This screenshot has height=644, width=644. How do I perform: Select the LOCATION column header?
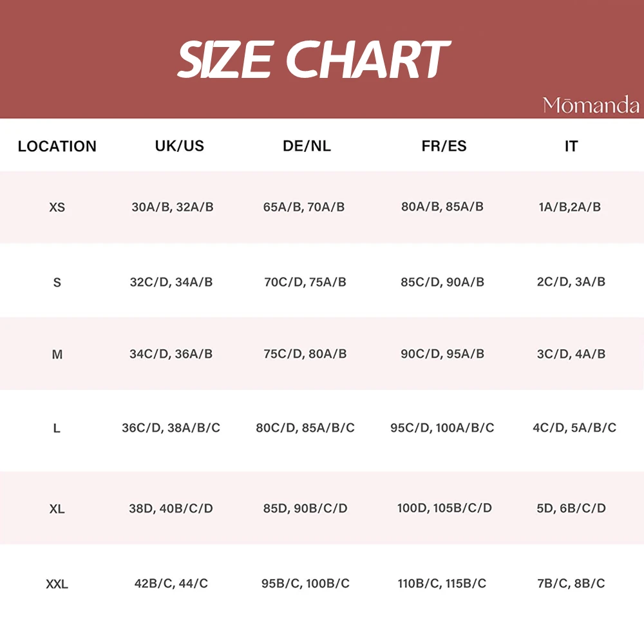tap(57, 146)
